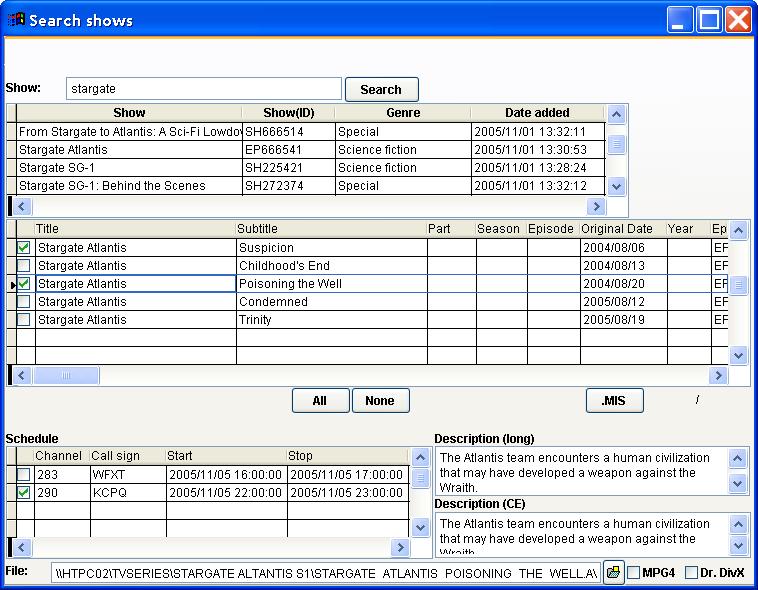The width and height of the screenshot is (758, 590).
Task: Click call sign KCPQ cell
Action: coord(128,492)
